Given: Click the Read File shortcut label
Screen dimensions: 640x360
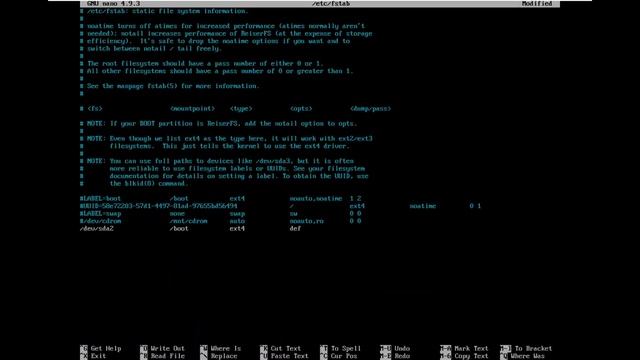Looking at the screenshot, I should click(x=167, y=356).
